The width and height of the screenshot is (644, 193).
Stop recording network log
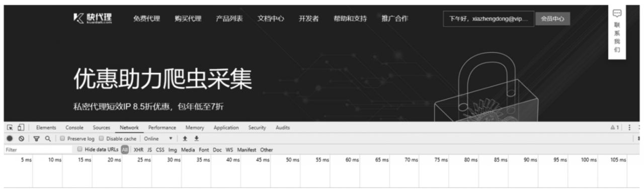(x=10, y=138)
